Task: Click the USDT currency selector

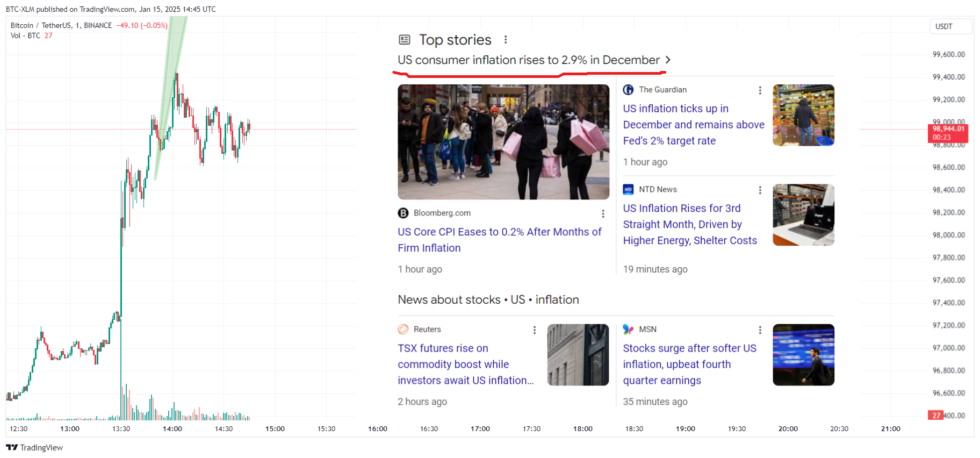Action: coord(950,26)
